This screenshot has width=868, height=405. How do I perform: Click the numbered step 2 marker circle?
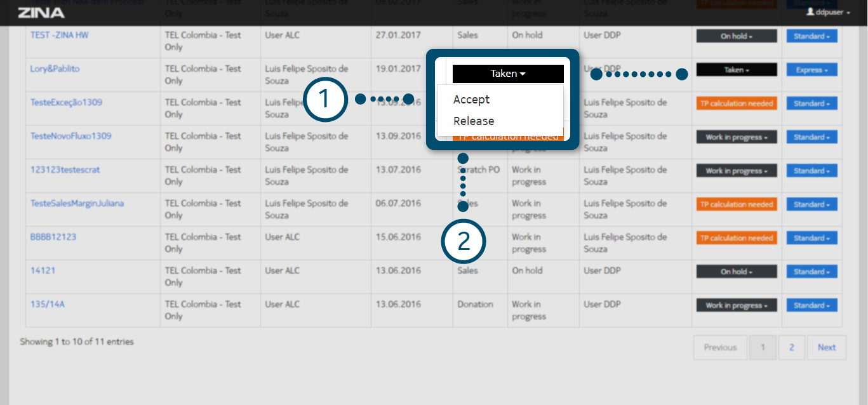(x=464, y=242)
